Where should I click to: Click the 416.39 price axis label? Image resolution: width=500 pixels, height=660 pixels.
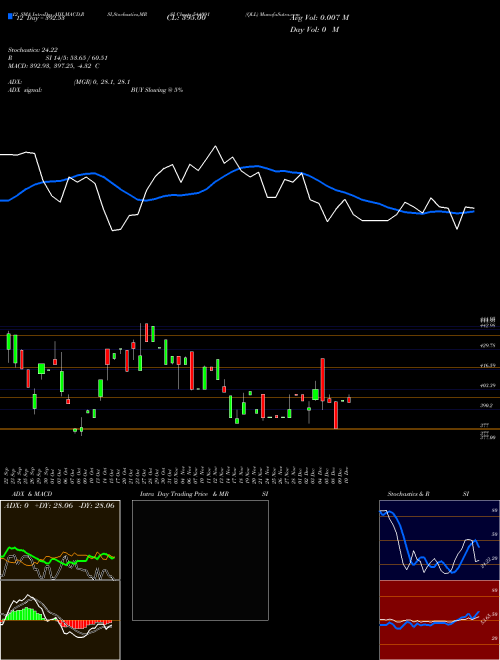pos(488,366)
